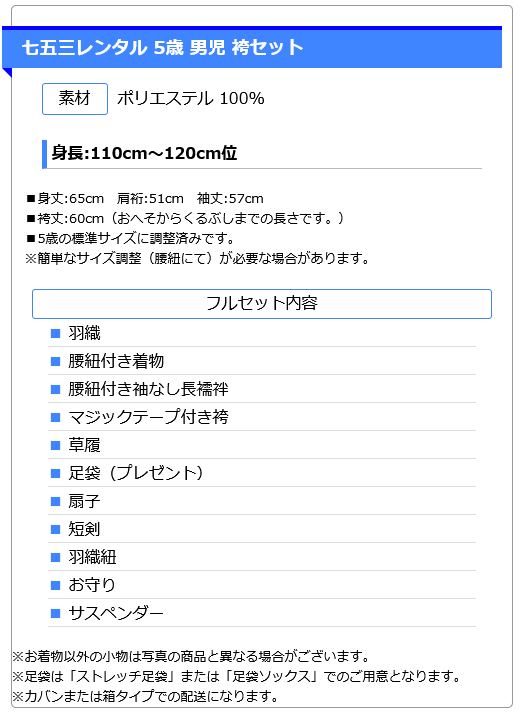Viewport: 520px width, 713px height.
Task: Click blue square beside 扇子
Action: [x=55, y=502]
